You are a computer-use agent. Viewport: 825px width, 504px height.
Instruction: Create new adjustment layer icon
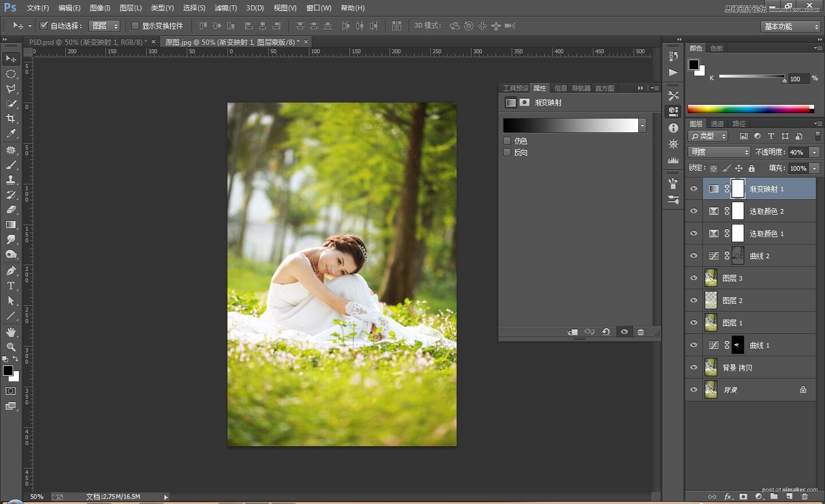tap(759, 497)
